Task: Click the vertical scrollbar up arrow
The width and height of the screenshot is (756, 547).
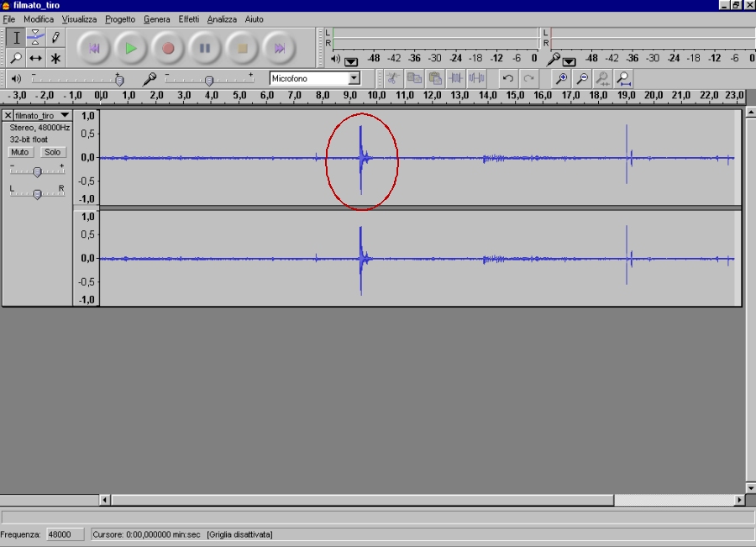Action: click(x=751, y=113)
